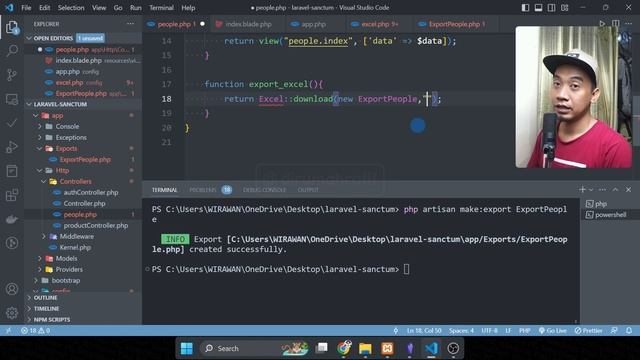Click the taskbar Search box
640x360 pixels.
pos(254,349)
